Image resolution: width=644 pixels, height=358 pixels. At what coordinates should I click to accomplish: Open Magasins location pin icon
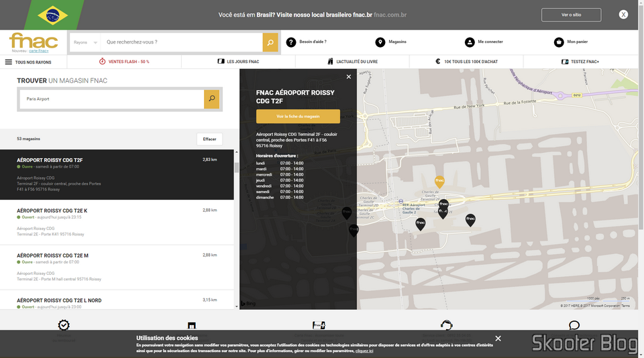pyautogui.click(x=380, y=42)
